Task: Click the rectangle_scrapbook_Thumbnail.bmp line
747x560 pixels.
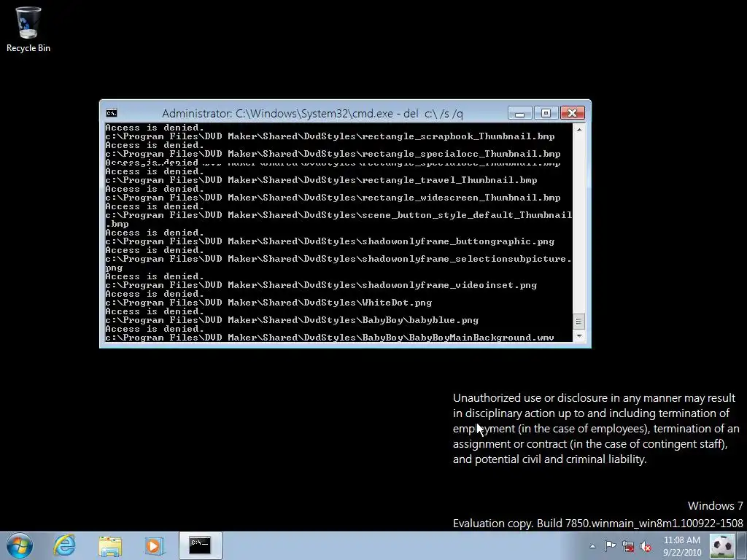Action: 330,136
